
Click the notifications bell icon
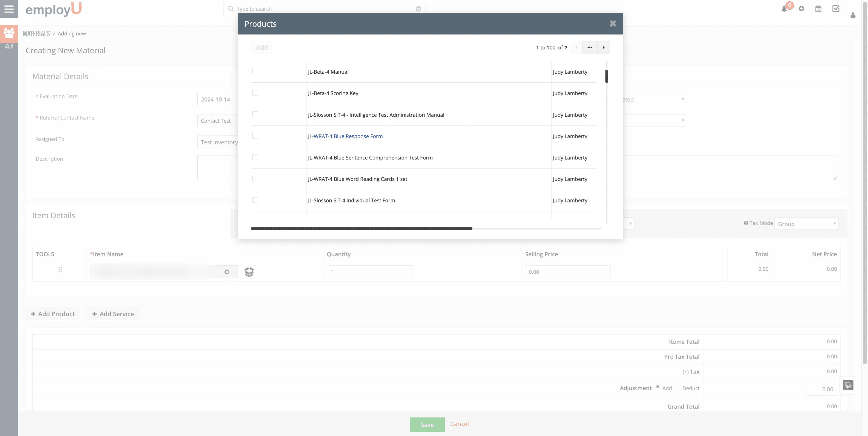784,9
